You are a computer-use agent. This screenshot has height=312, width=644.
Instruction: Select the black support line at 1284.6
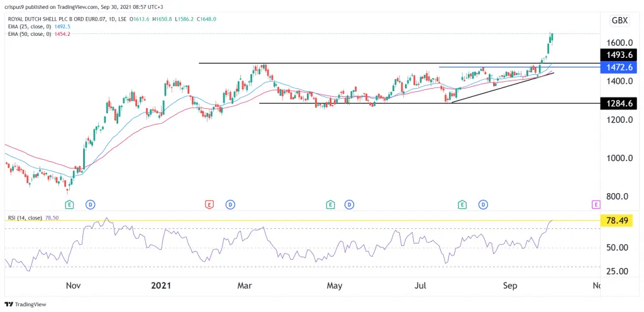point(429,103)
